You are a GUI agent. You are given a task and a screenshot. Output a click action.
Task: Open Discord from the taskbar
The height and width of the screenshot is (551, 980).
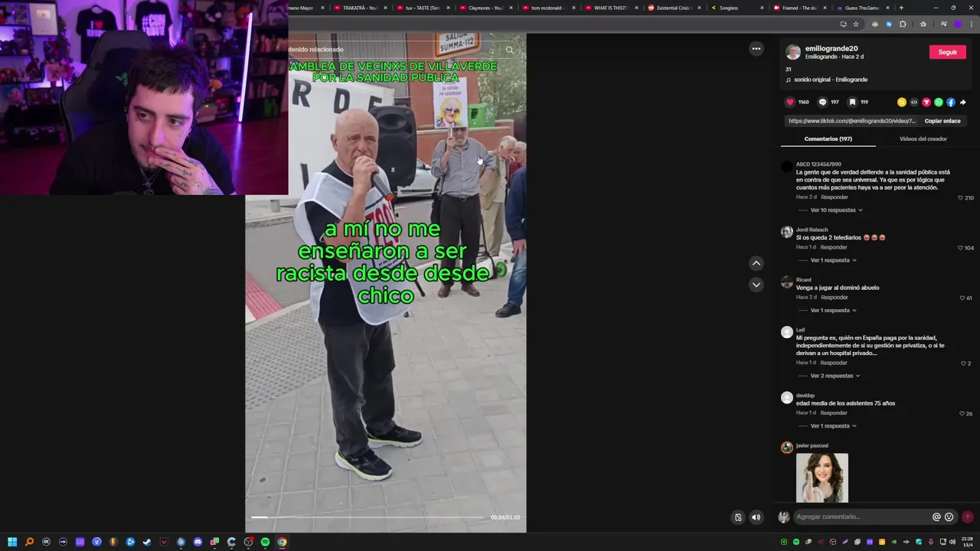[198, 542]
